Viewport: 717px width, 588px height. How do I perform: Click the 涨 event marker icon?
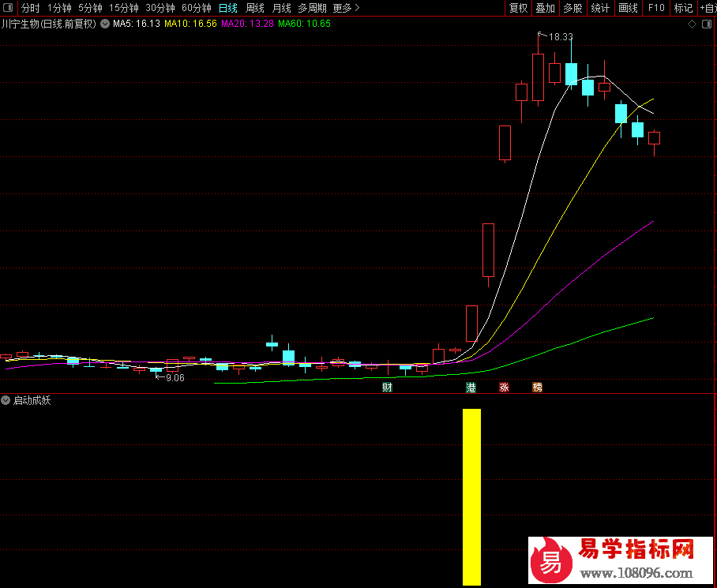click(x=504, y=388)
